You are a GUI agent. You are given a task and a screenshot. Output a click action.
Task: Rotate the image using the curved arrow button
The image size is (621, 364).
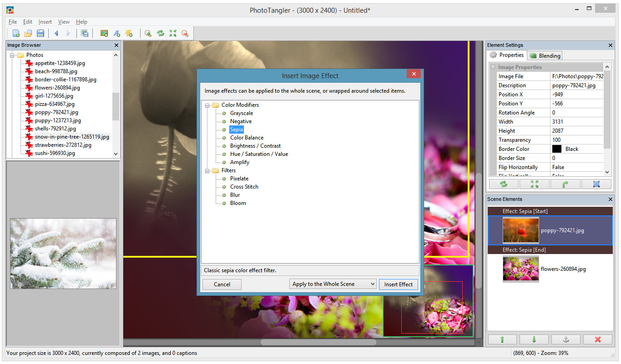[565, 184]
